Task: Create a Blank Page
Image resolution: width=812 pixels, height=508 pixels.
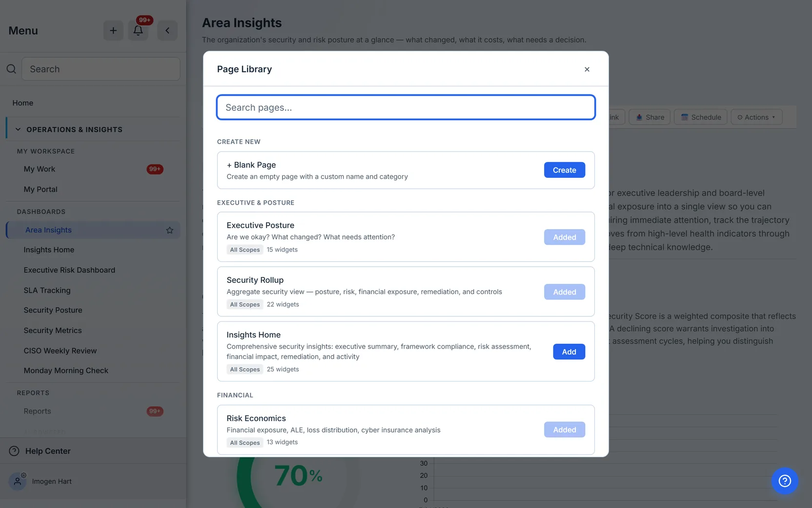Action: [565, 170]
